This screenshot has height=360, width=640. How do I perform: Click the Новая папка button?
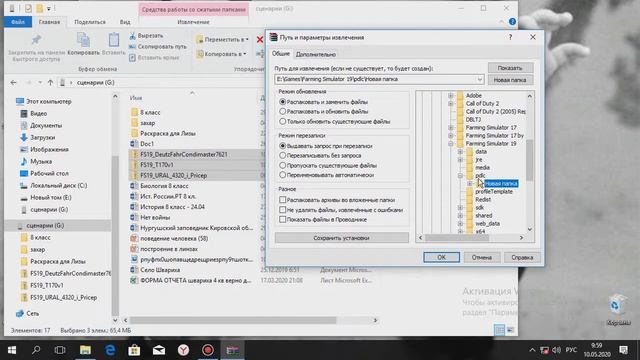tap(510, 80)
